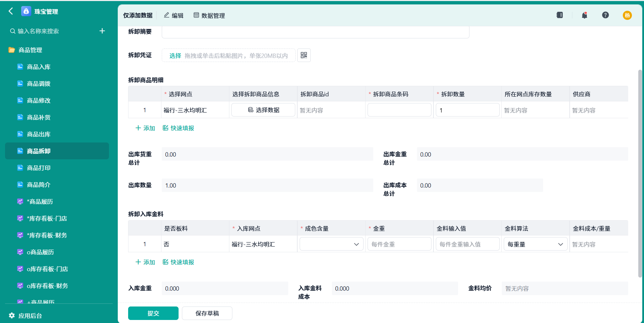Click the 选择数据 button
Image resolution: width=644 pixels, height=323 pixels.
pyautogui.click(x=263, y=110)
